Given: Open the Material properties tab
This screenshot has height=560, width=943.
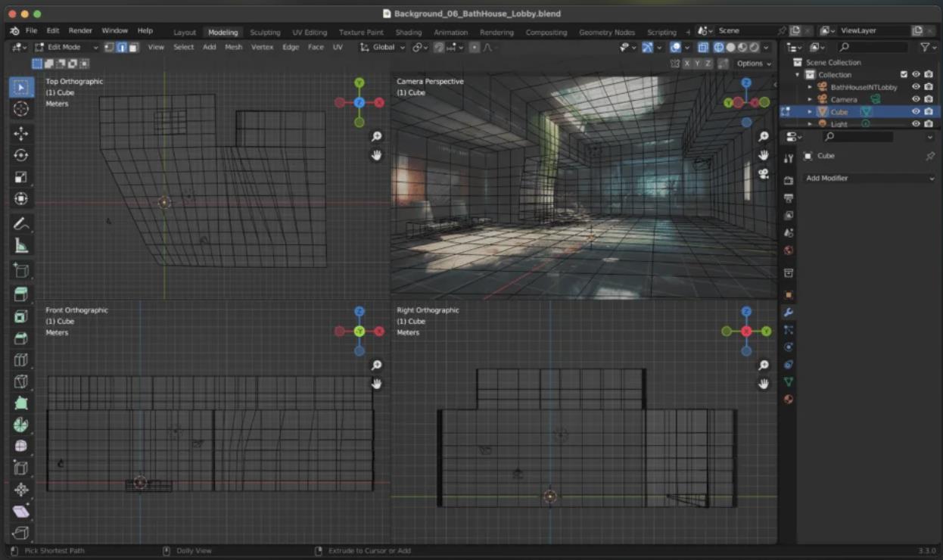Looking at the screenshot, I should (x=789, y=399).
